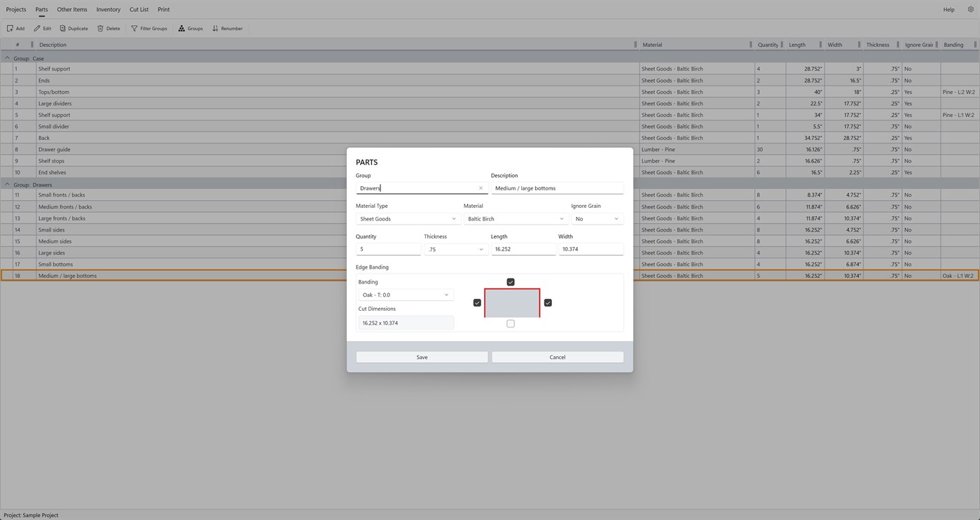The image size is (980, 520).
Task: Go to the Inventory tab
Action: pos(109,10)
